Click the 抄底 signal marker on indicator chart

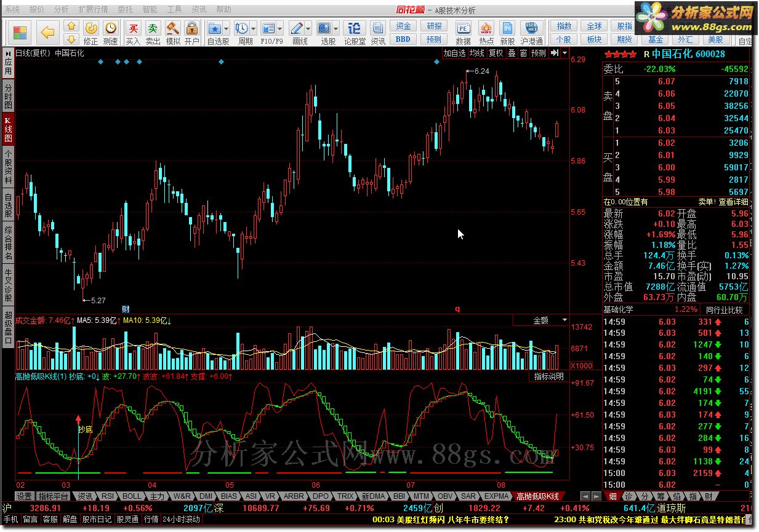tap(85, 429)
